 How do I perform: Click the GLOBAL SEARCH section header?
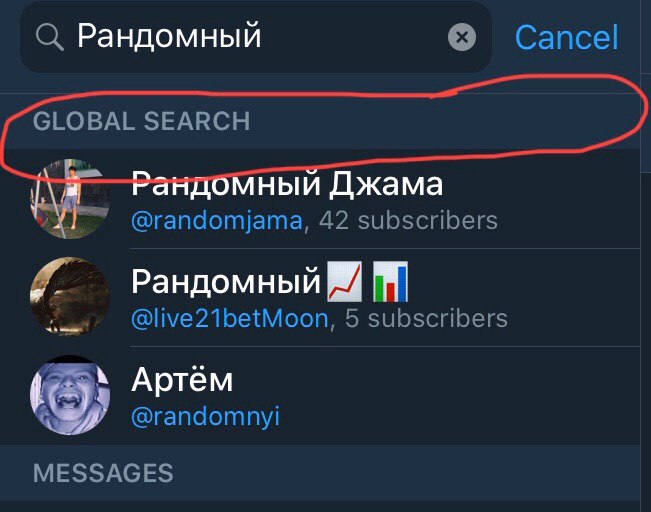coord(142,121)
